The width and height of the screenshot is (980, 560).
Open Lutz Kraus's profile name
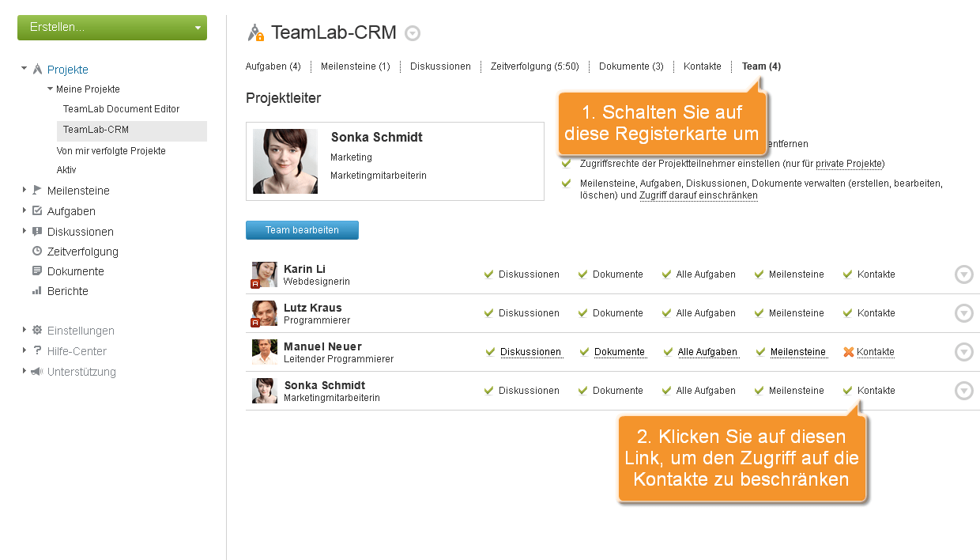(x=313, y=308)
